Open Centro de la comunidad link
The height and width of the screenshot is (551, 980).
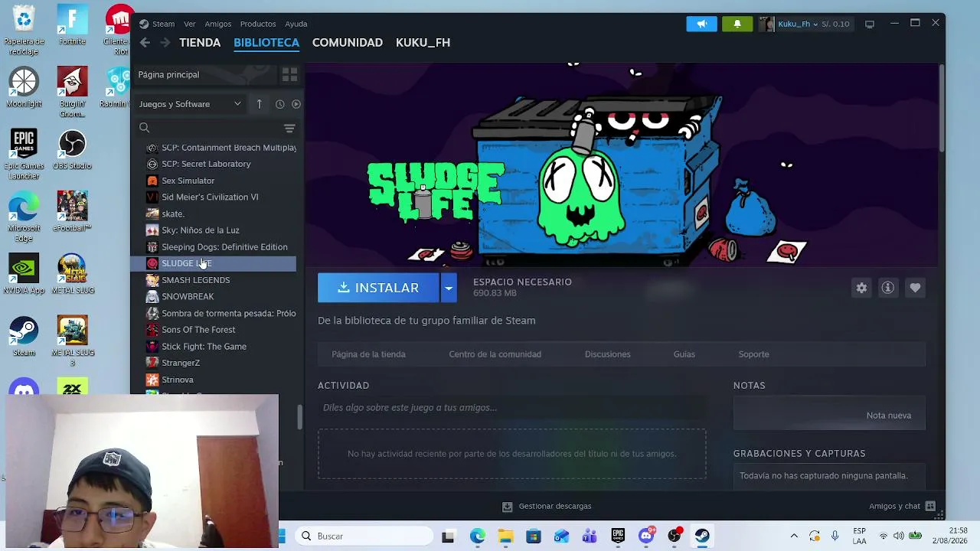point(495,354)
